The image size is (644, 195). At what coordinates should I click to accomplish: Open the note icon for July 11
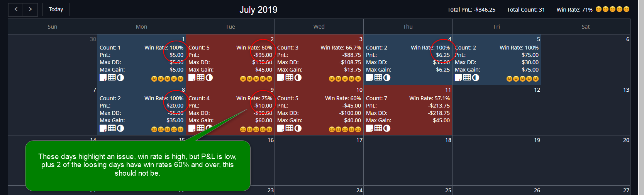369,128
